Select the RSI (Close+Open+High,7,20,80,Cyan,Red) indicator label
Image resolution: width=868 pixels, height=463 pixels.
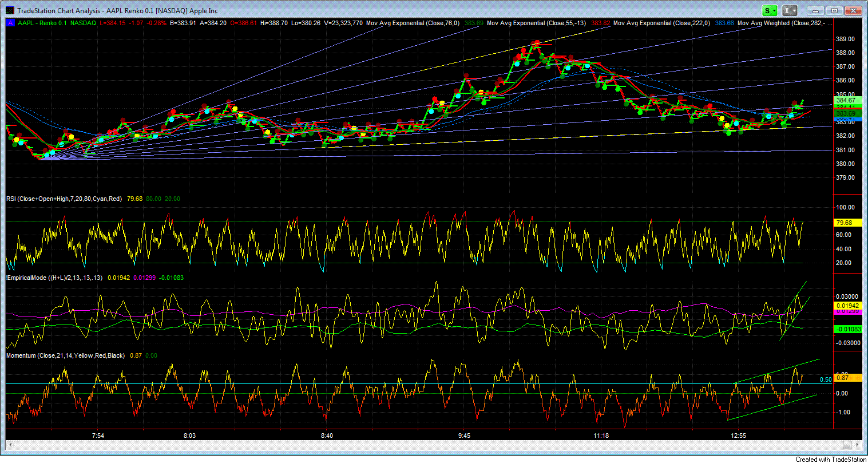click(65, 199)
